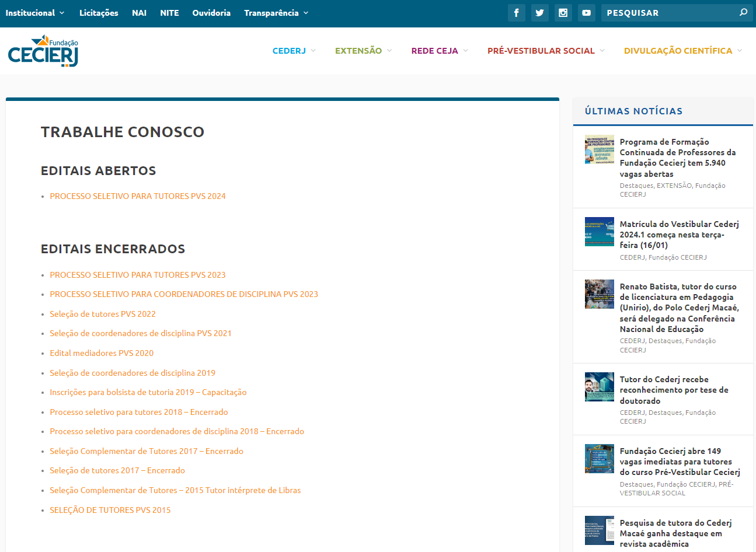Image resolution: width=756 pixels, height=552 pixels.
Task: Open Processo seletivo para coordenadores de disciplina 2018
Action: 177,431
